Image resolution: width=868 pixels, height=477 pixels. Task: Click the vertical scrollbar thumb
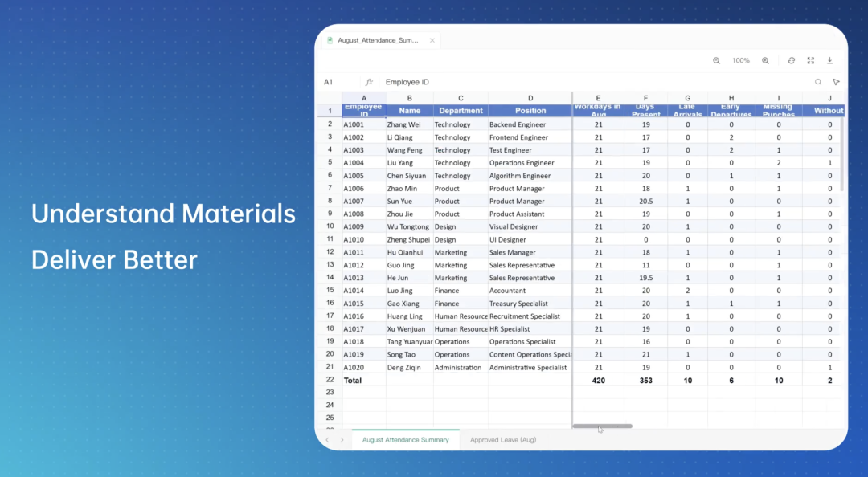(x=841, y=155)
